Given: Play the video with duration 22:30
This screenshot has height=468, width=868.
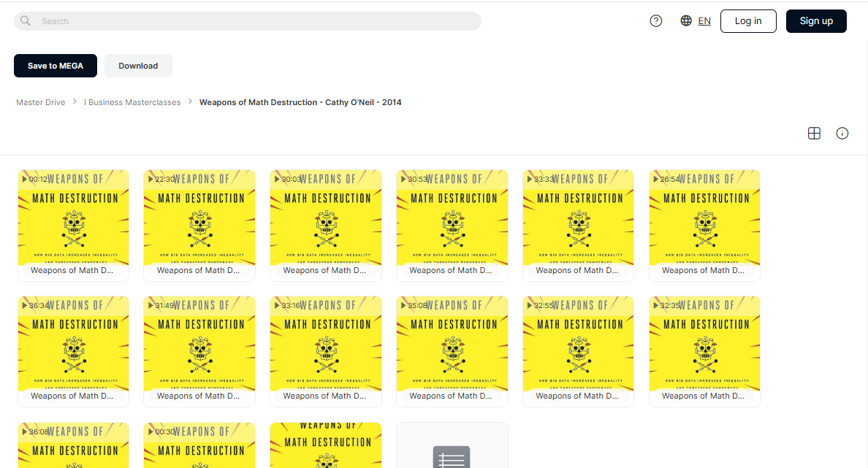Looking at the screenshot, I should (x=199, y=226).
